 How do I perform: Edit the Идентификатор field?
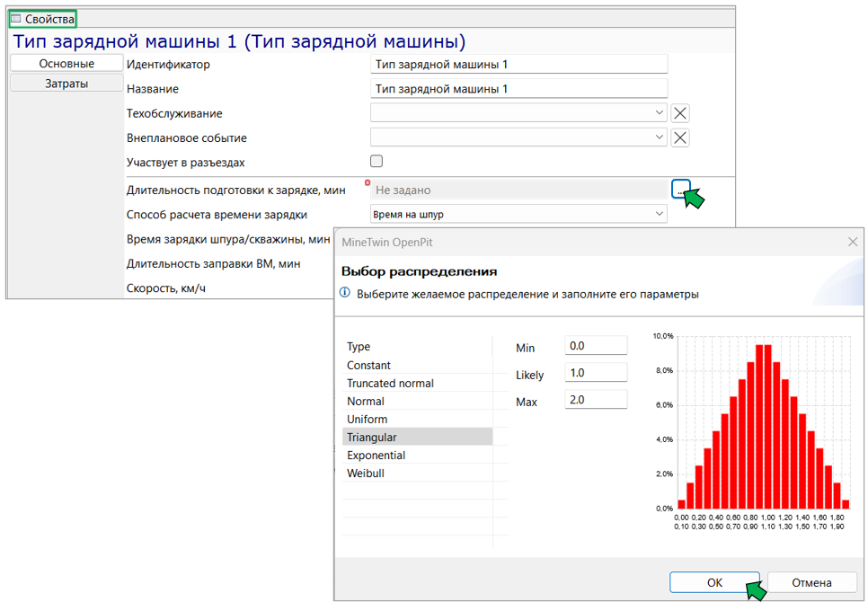(x=518, y=64)
